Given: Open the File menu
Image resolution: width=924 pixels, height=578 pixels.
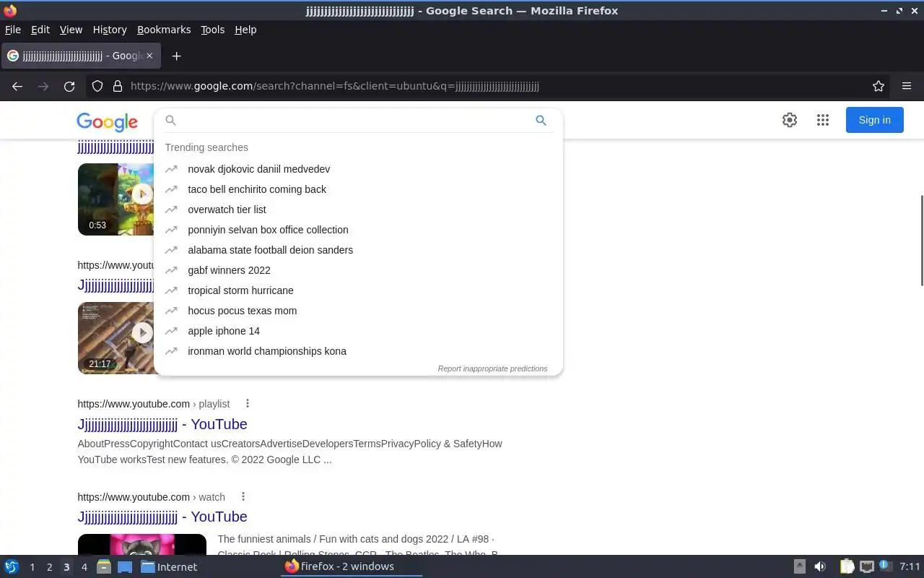Looking at the screenshot, I should click(x=13, y=30).
